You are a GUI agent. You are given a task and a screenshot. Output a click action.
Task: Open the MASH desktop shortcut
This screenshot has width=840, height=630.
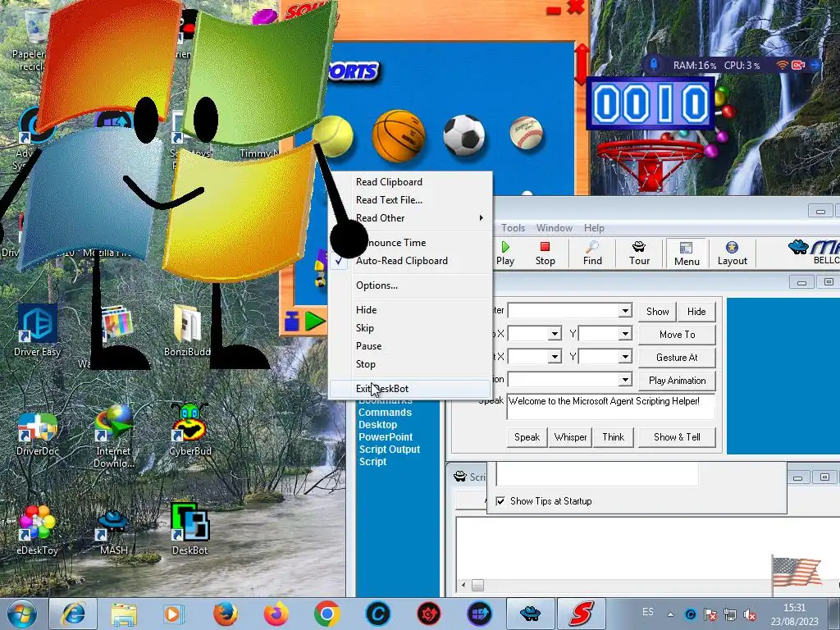point(113,532)
